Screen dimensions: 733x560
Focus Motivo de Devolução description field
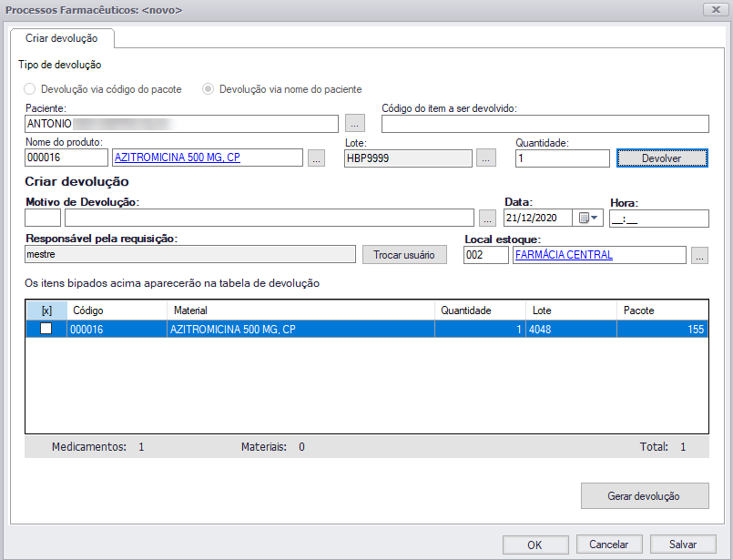click(x=270, y=218)
